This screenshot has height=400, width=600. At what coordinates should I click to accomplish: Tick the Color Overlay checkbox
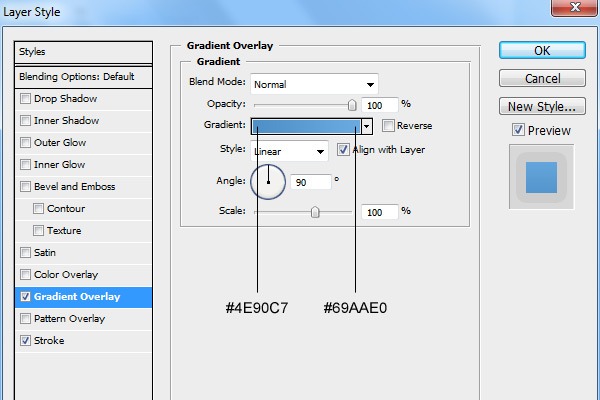click(x=25, y=274)
